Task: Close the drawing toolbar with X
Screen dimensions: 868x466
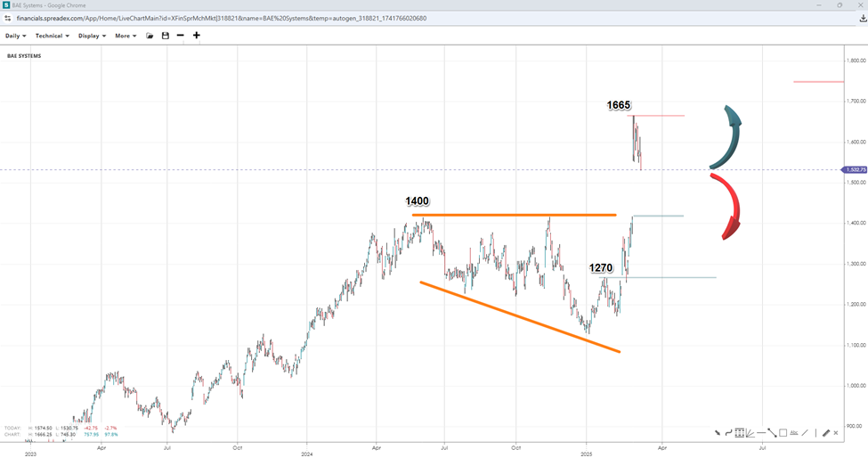Action: point(837,433)
